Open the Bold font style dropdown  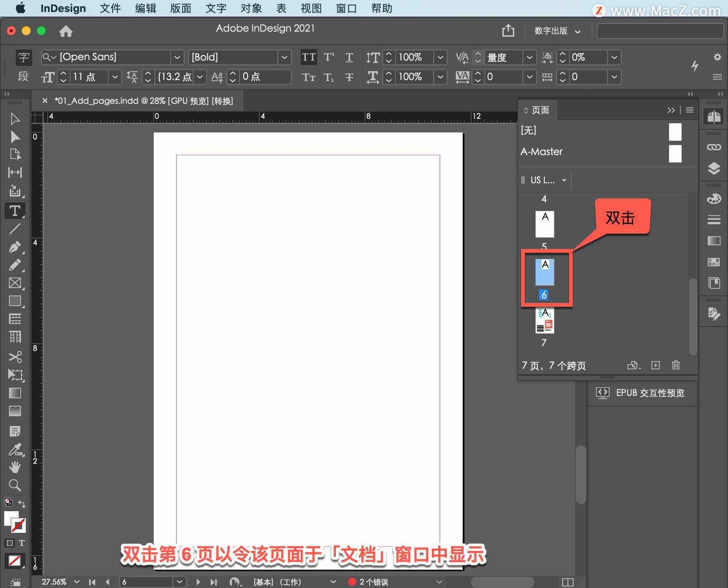point(284,57)
